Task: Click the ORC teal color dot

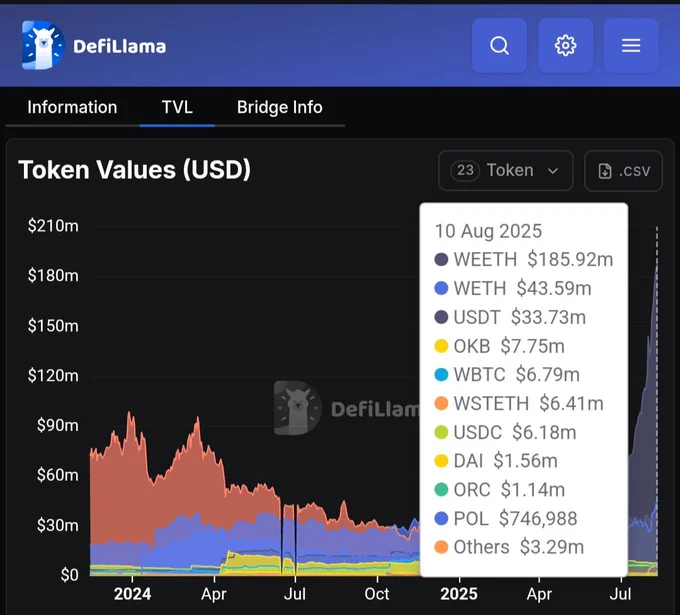Action: click(x=441, y=490)
